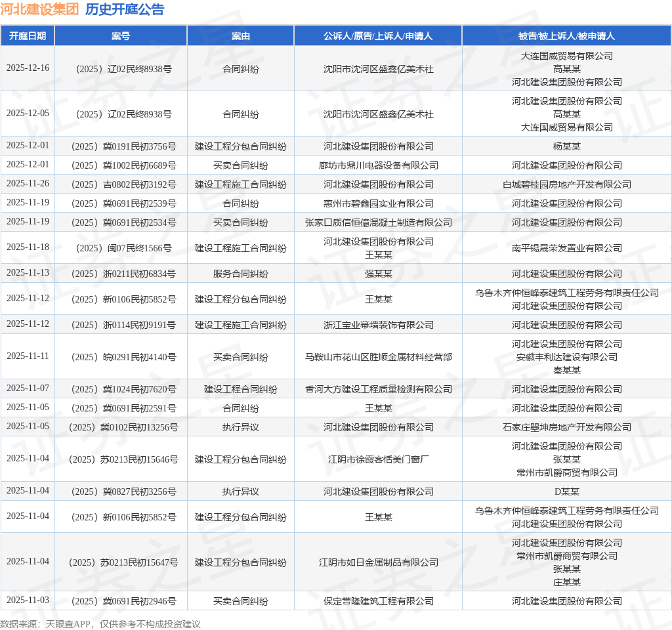The height and width of the screenshot is (630, 672).
Task: Click plaintiff 浙江宝业幕墙装饰有限公司
Action: [x=379, y=325]
